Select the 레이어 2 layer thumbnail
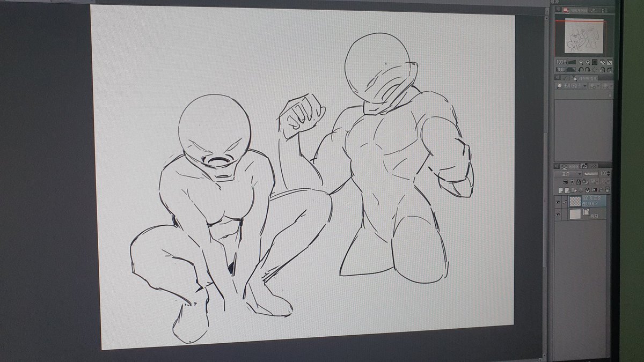Viewport: 644px width, 362px height. (x=575, y=202)
